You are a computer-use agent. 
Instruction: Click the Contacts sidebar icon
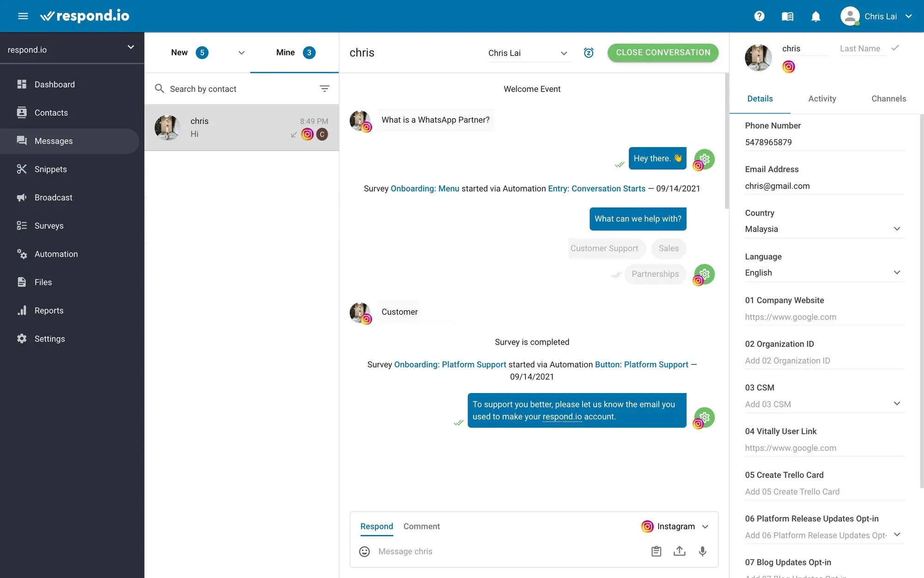coord(22,112)
